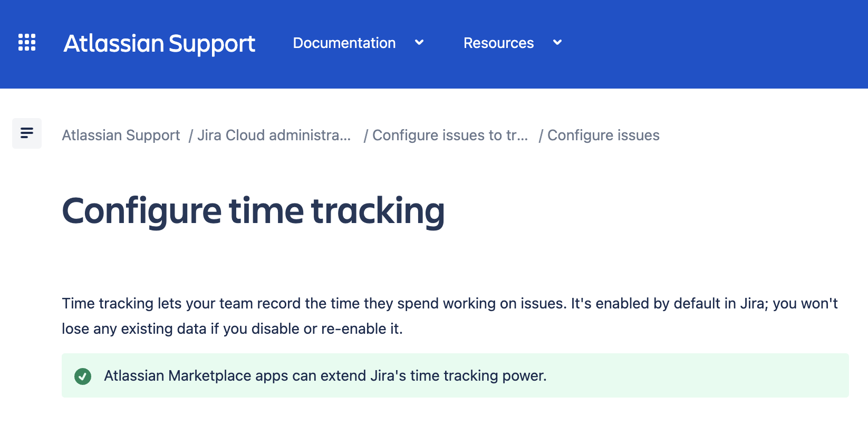Open the Resources menu

pyautogui.click(x=498, y=43)
